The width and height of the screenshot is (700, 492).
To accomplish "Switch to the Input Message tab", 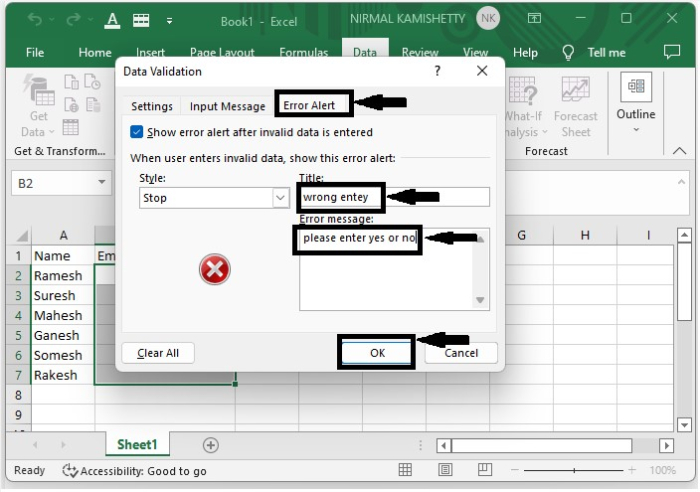I will [x=227, y=106].
